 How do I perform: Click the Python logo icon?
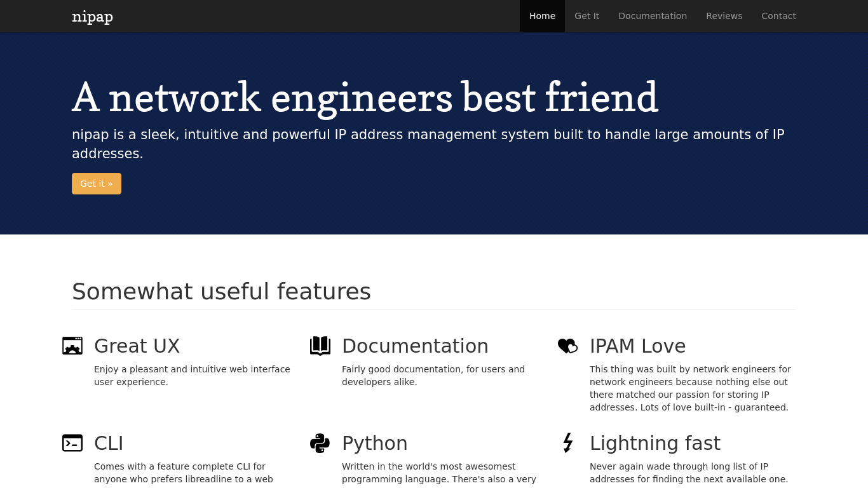pos(320,443)
